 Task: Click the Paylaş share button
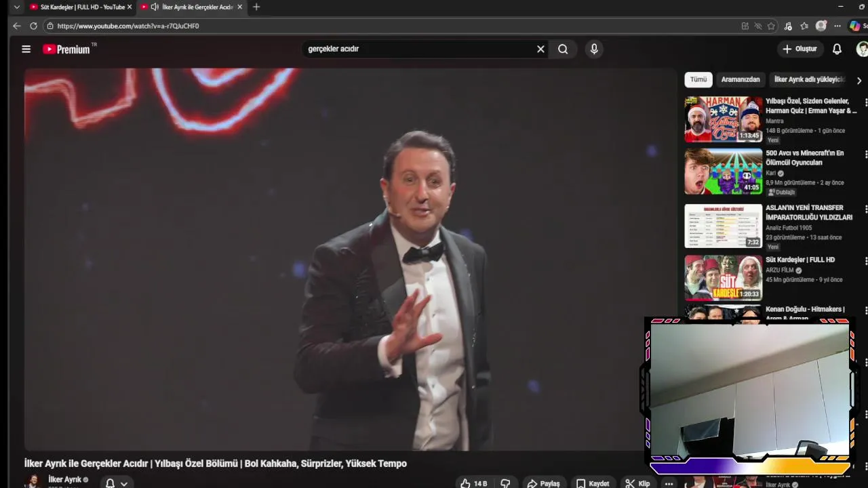click(544, 484)
